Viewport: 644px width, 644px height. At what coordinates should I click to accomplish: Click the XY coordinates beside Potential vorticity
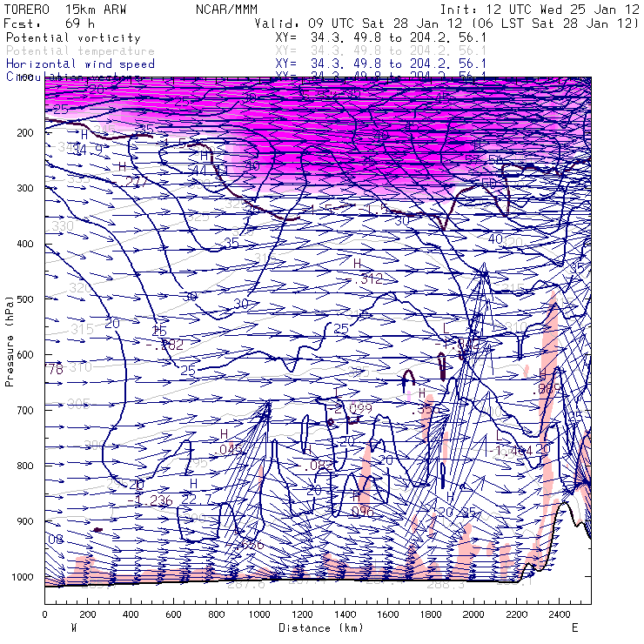tap(380, 37)
